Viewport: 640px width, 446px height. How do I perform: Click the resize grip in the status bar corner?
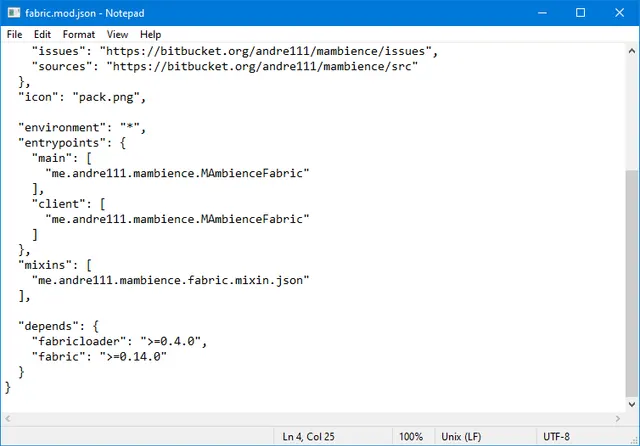pos(634,440)
